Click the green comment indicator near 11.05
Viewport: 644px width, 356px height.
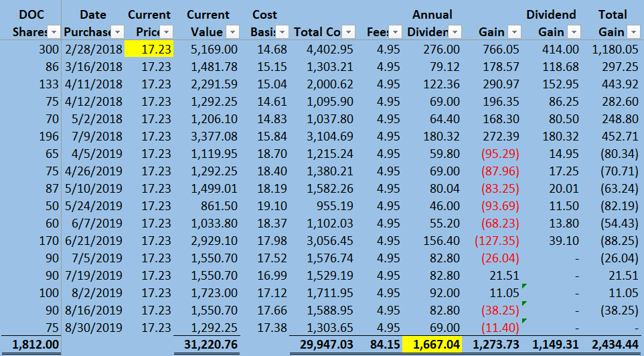coord(524,286)
